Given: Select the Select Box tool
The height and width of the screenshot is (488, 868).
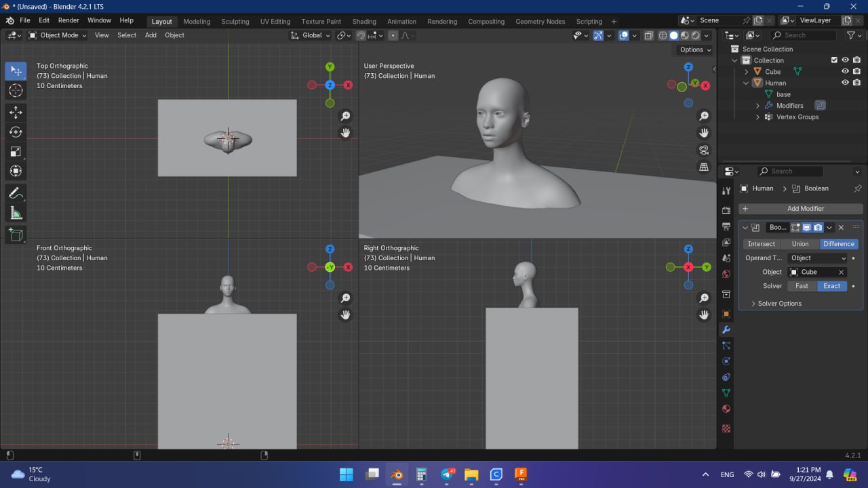Looking at the screenshot, I should click(16, 71).
